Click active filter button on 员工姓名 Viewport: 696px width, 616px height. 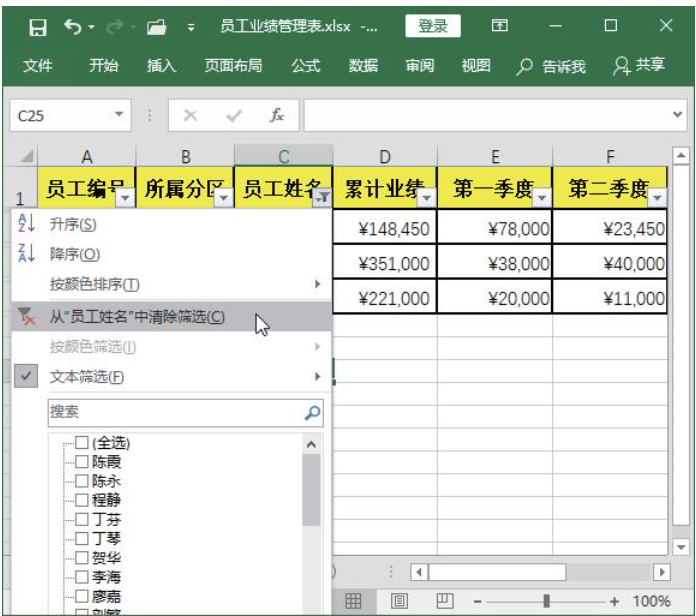click(323, 197)
